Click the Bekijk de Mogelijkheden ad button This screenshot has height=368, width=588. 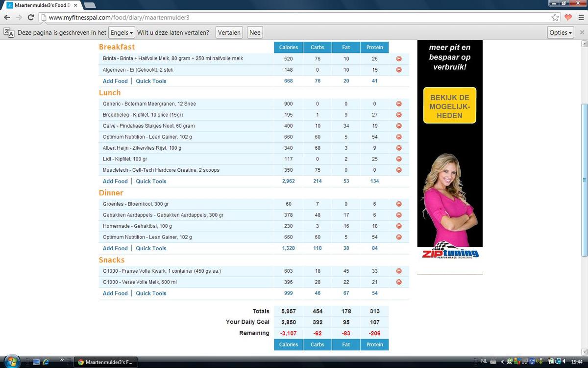tap(450, 106)
